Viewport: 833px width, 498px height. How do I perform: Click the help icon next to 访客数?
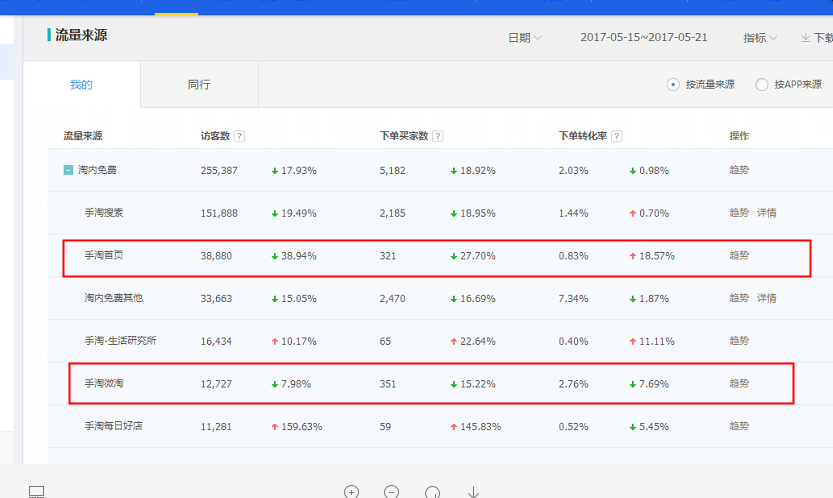point(240,136)
